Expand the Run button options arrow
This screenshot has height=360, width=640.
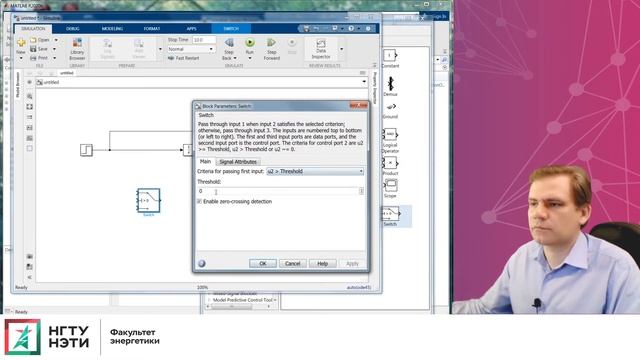click(x=250, y=58)
